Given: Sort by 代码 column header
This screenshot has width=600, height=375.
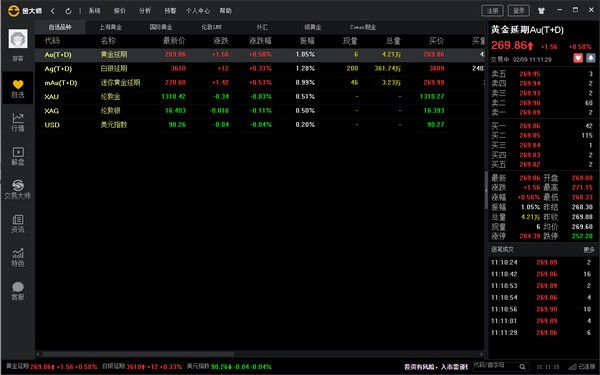Looking at the screenshot, I should [x=52, y=41].
